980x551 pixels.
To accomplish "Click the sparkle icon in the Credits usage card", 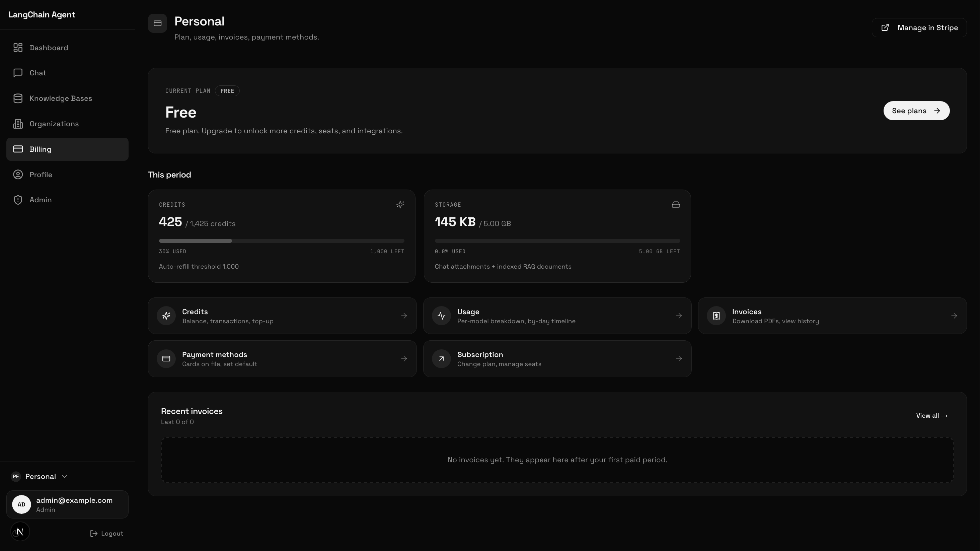I will click(x=400, y=205).
